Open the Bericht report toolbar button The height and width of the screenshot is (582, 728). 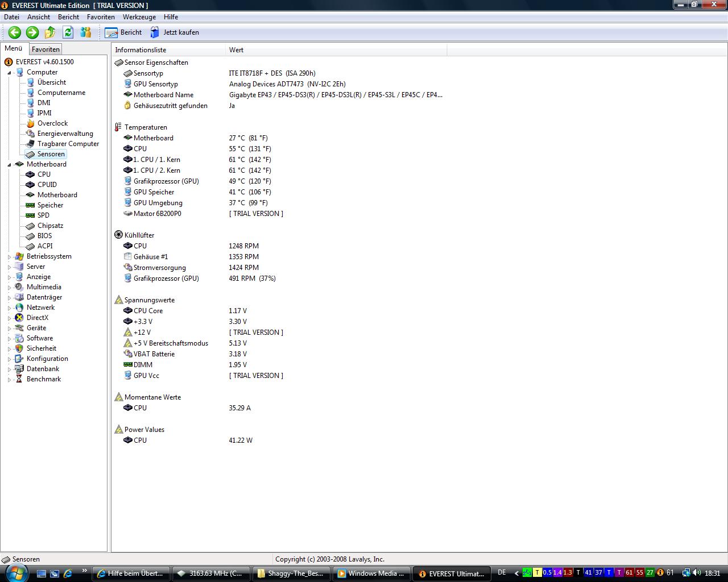click(123, 32)
